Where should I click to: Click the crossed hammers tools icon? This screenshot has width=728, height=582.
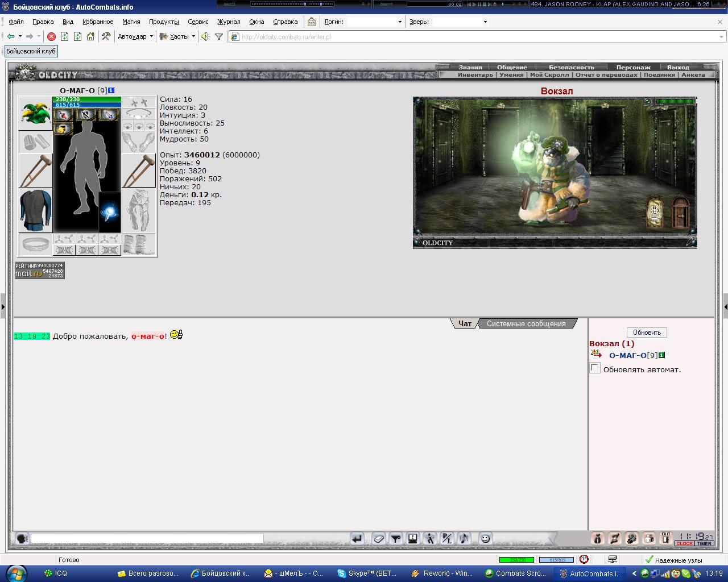pos(106,36)
